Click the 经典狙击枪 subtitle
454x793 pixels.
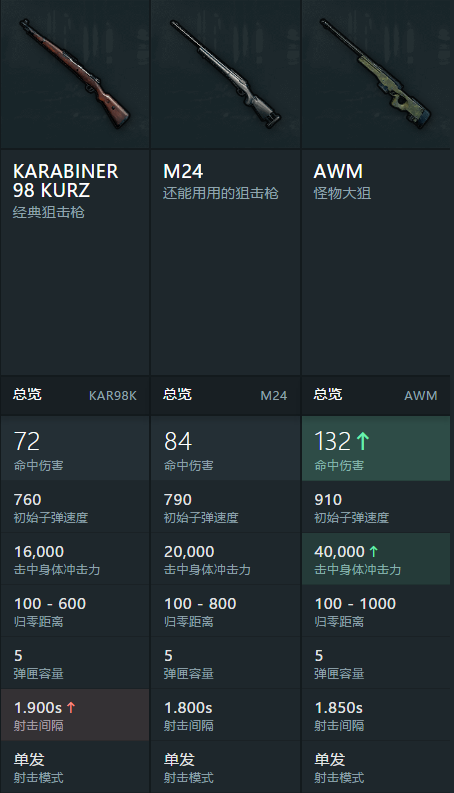[x=49, y=212]
